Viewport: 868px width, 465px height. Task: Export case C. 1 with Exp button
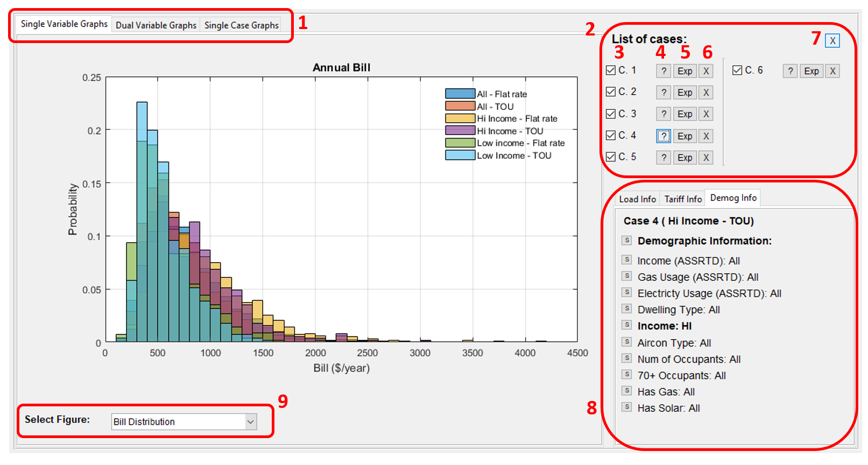685,71
